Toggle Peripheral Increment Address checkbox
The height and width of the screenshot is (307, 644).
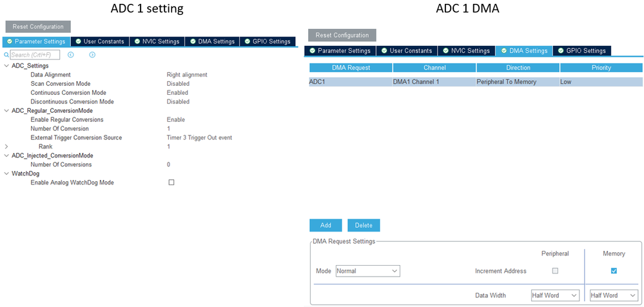point(555,271)
